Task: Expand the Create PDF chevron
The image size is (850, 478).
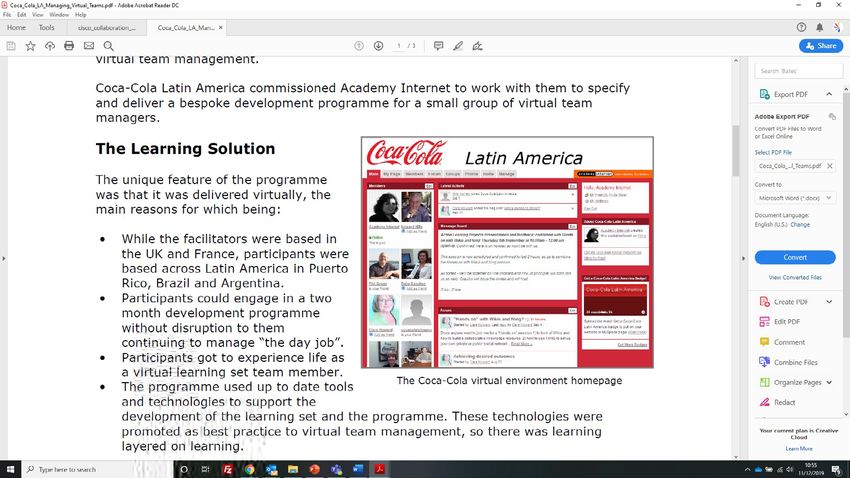Action: point(829,302)
